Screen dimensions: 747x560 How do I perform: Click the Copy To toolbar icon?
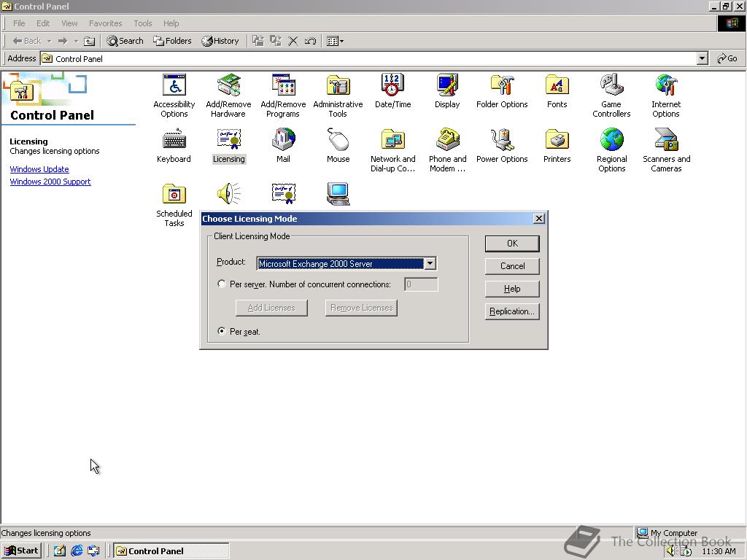click(275, 41)
